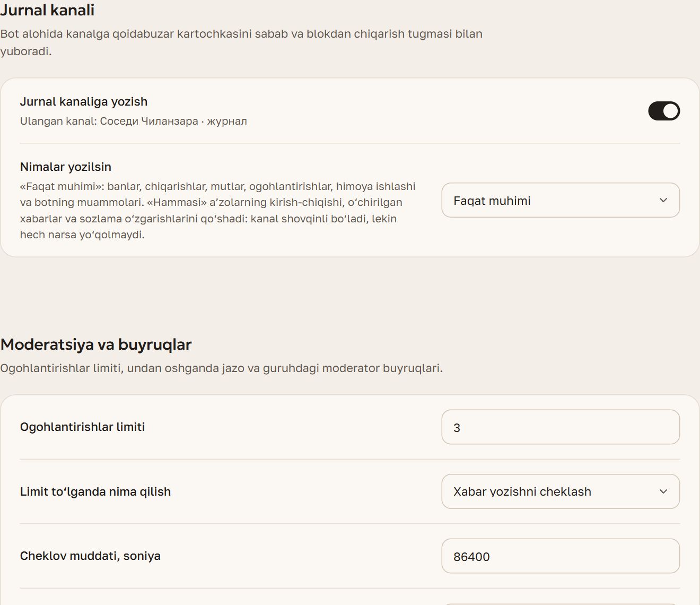
Task: Click the description starting with Bot alohida kanalga
Action: tap(241, 42)
